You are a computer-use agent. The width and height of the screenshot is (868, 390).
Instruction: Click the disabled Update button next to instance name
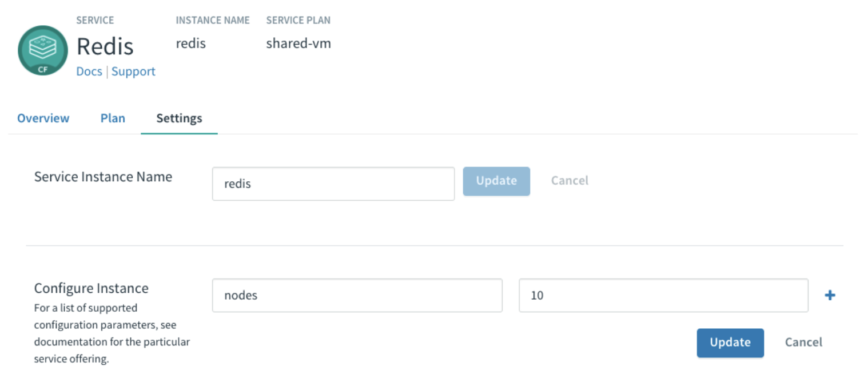tap(496, 181)
